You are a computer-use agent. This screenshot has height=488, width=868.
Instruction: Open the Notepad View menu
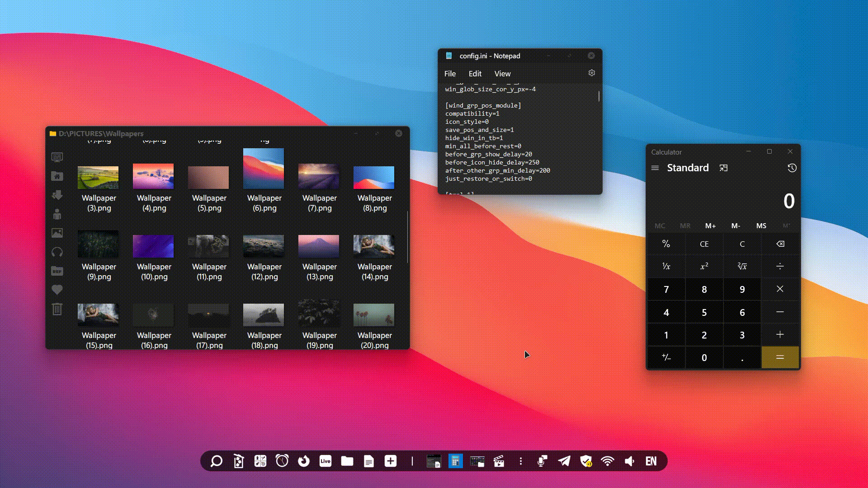click(x=502, y=74)
